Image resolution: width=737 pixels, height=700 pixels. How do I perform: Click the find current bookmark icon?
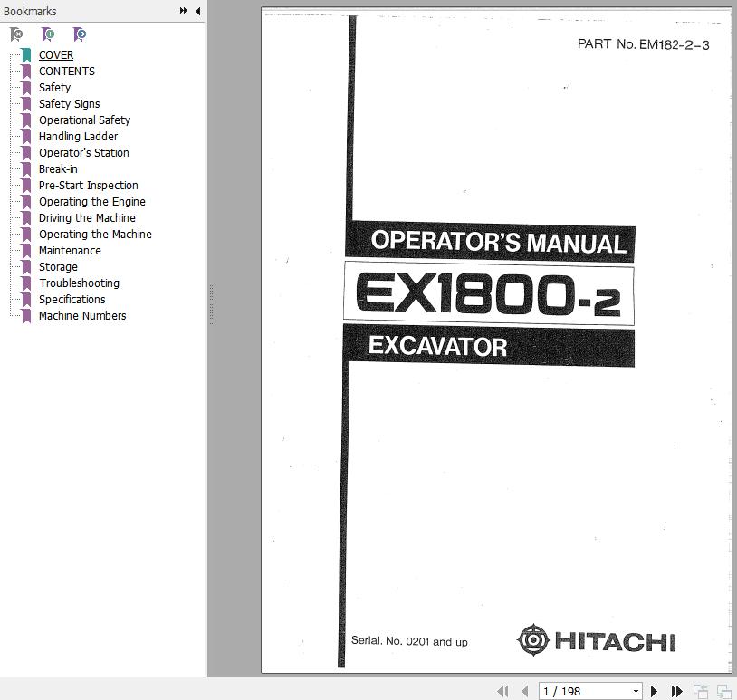pos(80,34)
